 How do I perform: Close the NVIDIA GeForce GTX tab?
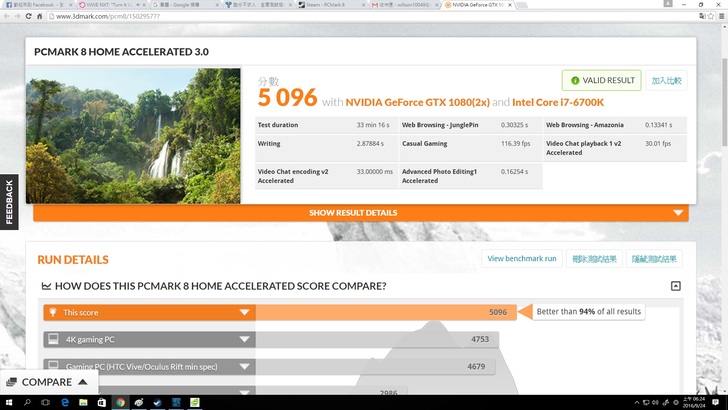tap(510, 5)
